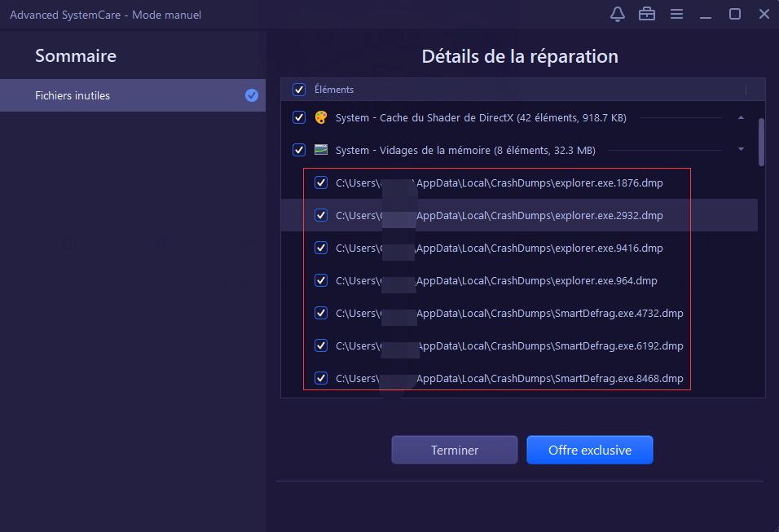Click the details list scrollbar thumb
Screen dimensions: 779x532
click(x=761, y=142)
